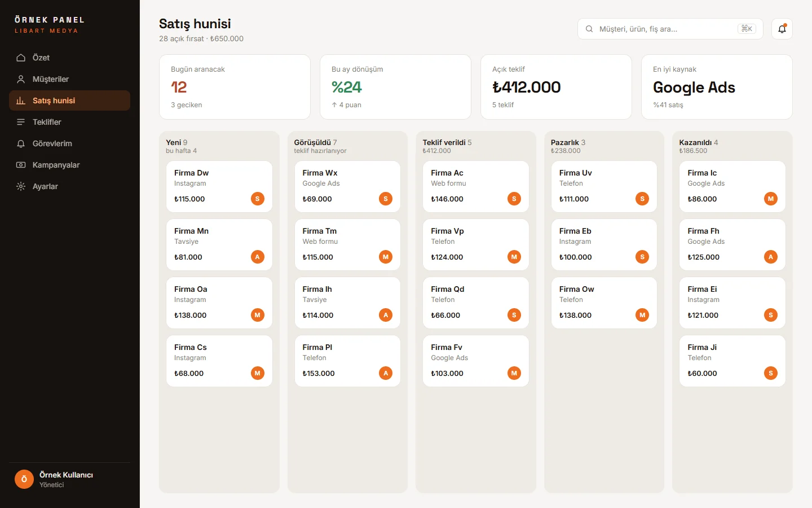The height and width of the screenshot is (508, 812).
Task: Open the Ayarlar gear icon
Action: tap(21, 186)
